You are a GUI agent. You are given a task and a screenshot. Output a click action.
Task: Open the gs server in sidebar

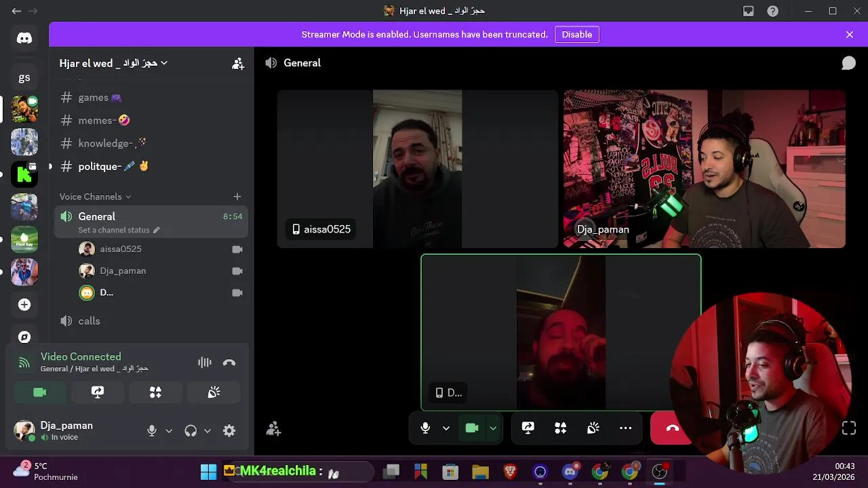(x=24, y=77)
